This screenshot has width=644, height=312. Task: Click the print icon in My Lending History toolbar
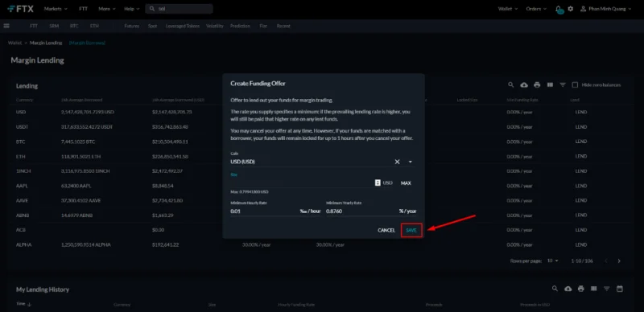[580, 289]
